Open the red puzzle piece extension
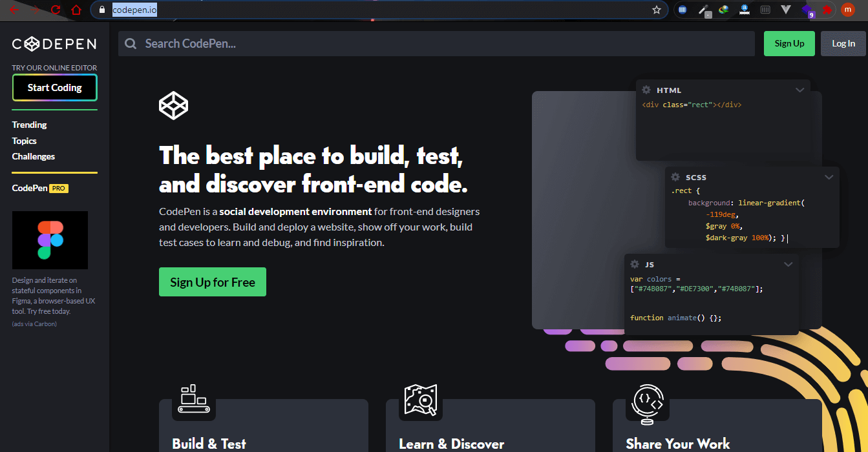 827,10
